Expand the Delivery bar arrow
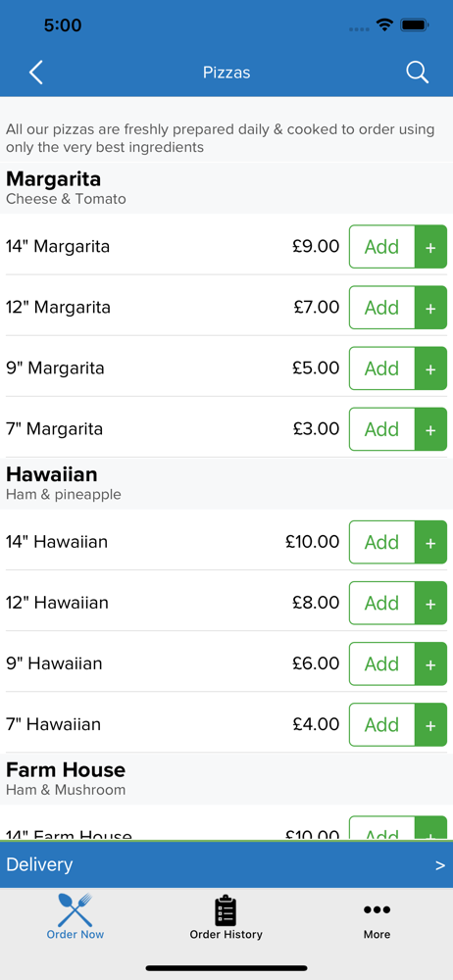Image resolution: width=453 pixels, height=980 pixels. 440,865
